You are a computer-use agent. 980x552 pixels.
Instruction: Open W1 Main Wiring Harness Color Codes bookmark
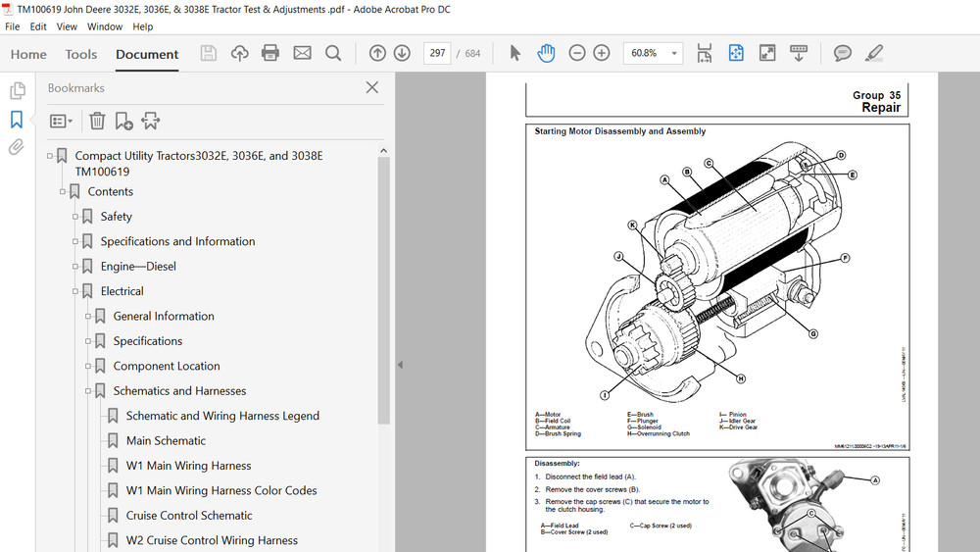point(221,491)
